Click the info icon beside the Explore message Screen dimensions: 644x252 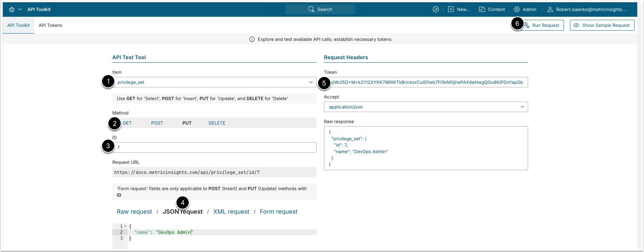click(252, 39)
